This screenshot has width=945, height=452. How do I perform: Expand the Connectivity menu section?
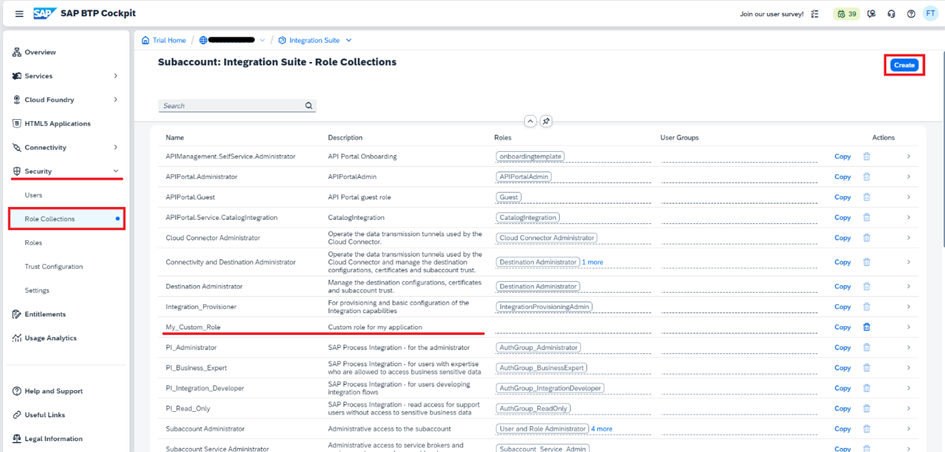116,148
